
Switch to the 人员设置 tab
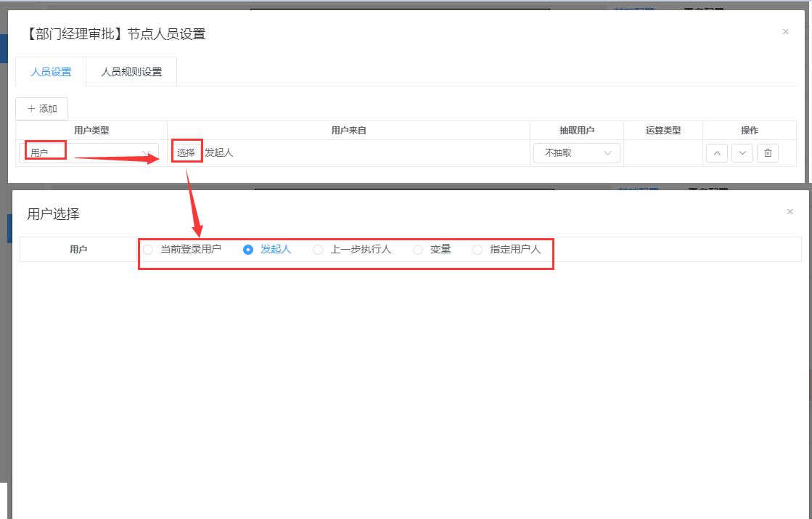coord(51,72)
